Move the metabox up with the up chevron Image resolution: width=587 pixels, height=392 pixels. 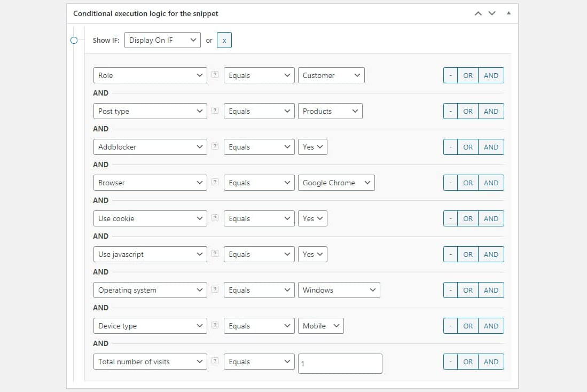[478, 13]
